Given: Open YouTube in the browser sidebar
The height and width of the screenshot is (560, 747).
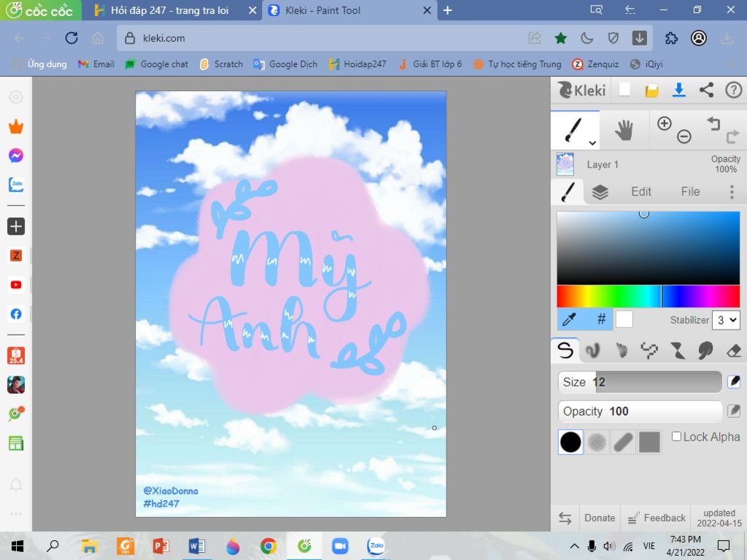Looking at the screenshot, I should (16, 285).
